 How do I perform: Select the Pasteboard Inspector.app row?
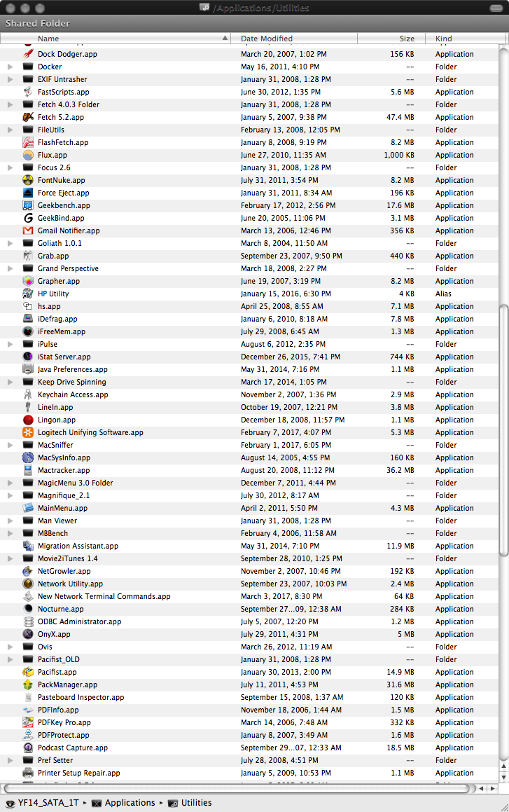point(249,697)
